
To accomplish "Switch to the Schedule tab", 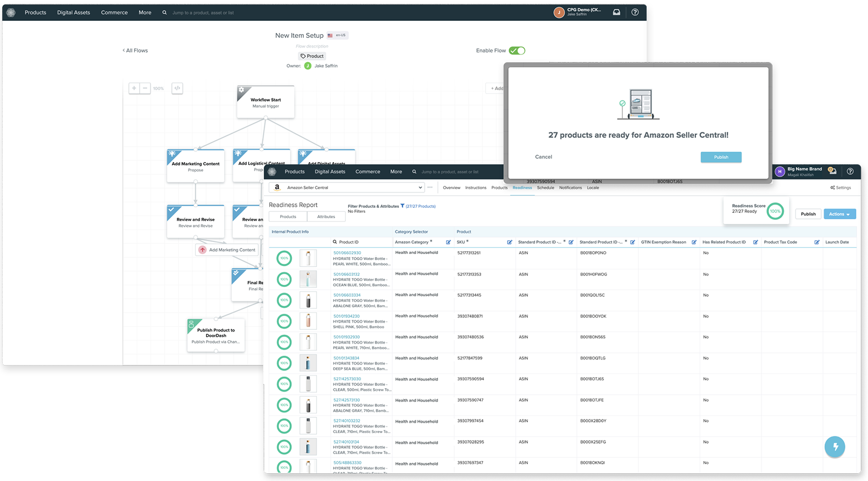I will (546, 187).
